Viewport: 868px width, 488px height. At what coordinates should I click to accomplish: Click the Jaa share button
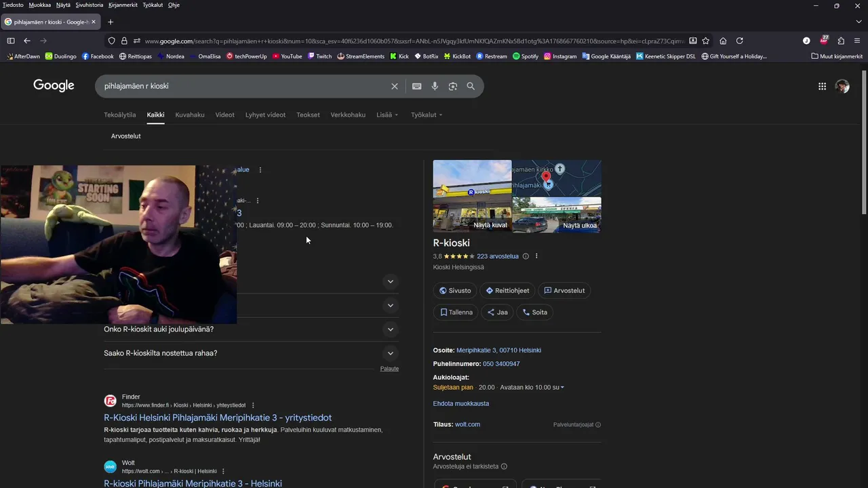pyautogui.click(x=498, y=312)
